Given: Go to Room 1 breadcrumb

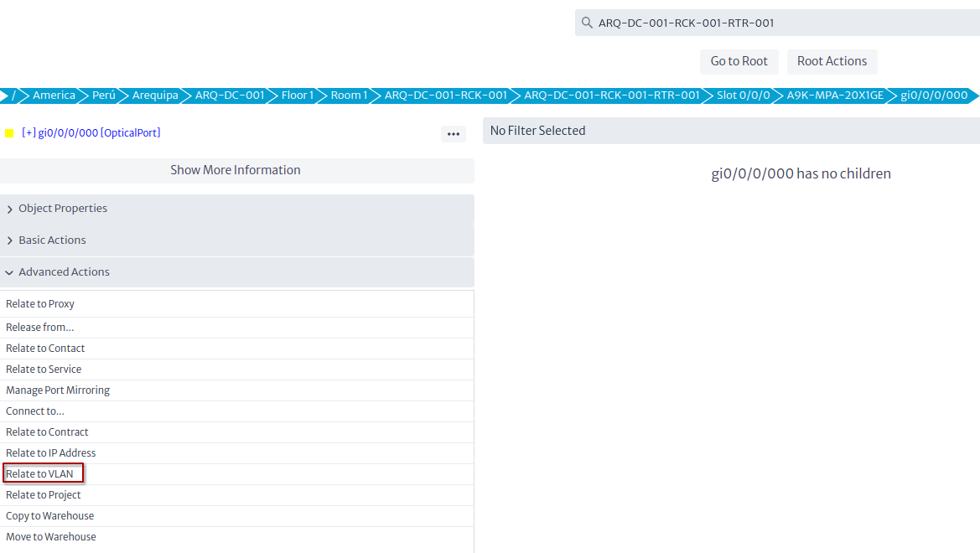Looking at the screenshot, I should click(x=349, y=96).
